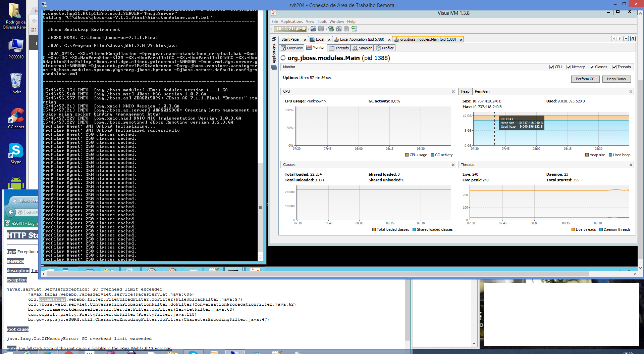Click the Load snapshot toolbar icon
644x354 pixels.
click(x=313, y=29)
